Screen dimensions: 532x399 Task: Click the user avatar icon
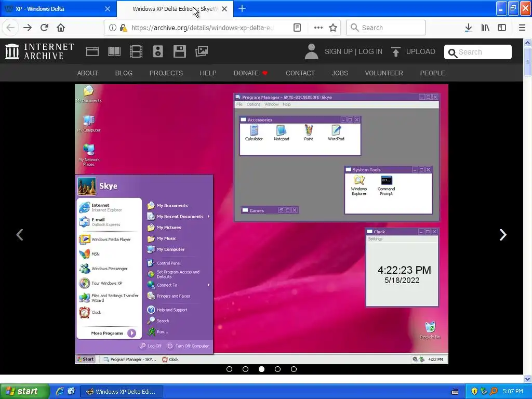point(311,51)
